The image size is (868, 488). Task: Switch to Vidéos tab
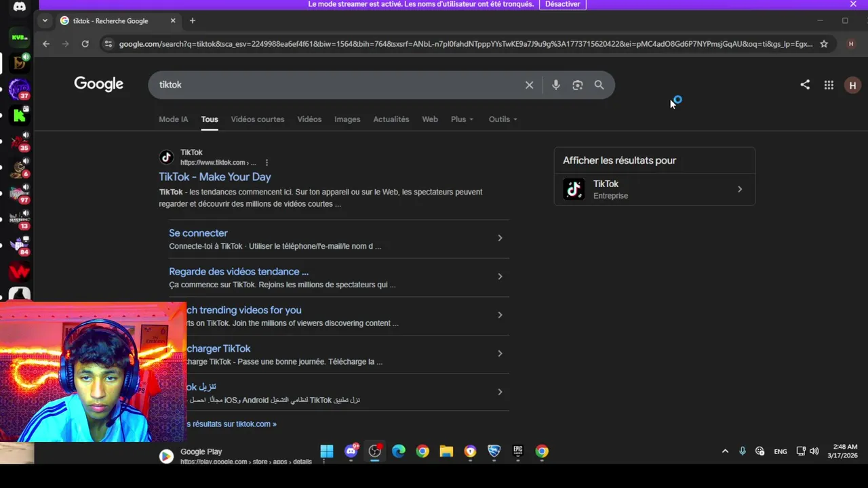pyautogui.click(x=309, y=119)
